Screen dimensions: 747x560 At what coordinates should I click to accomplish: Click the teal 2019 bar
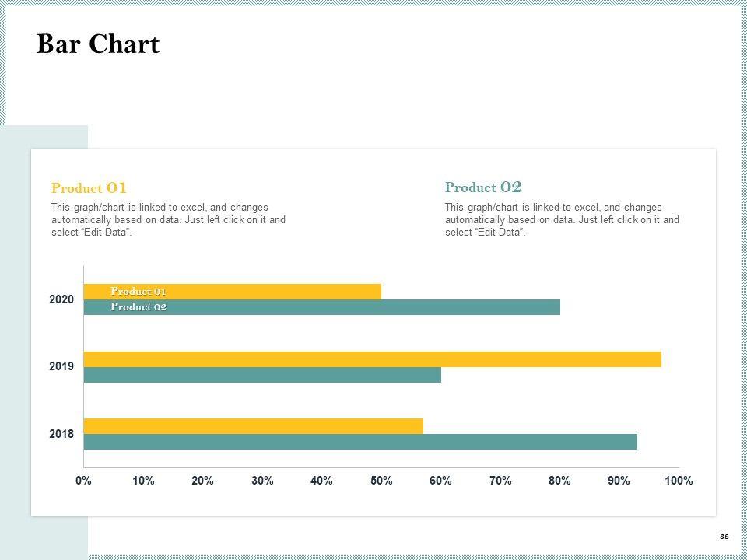pos(262,375)
